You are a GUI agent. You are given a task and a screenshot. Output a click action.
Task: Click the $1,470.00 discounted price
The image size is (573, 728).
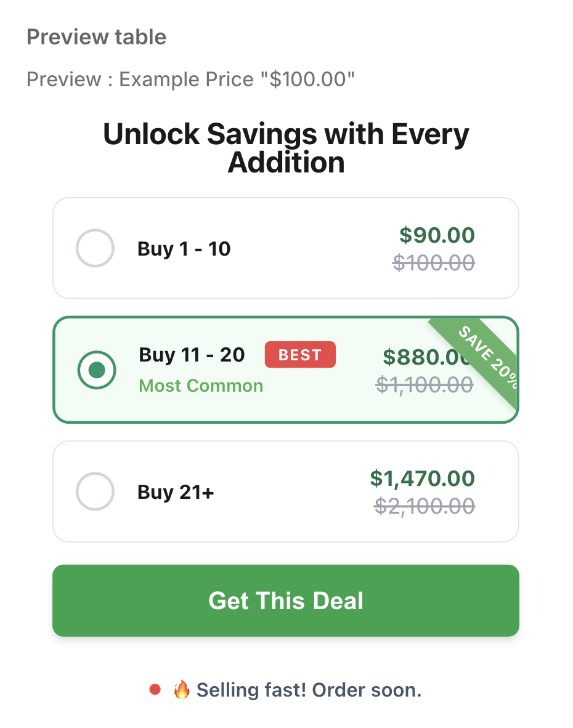pyautogui.click(x=422, y=478)
